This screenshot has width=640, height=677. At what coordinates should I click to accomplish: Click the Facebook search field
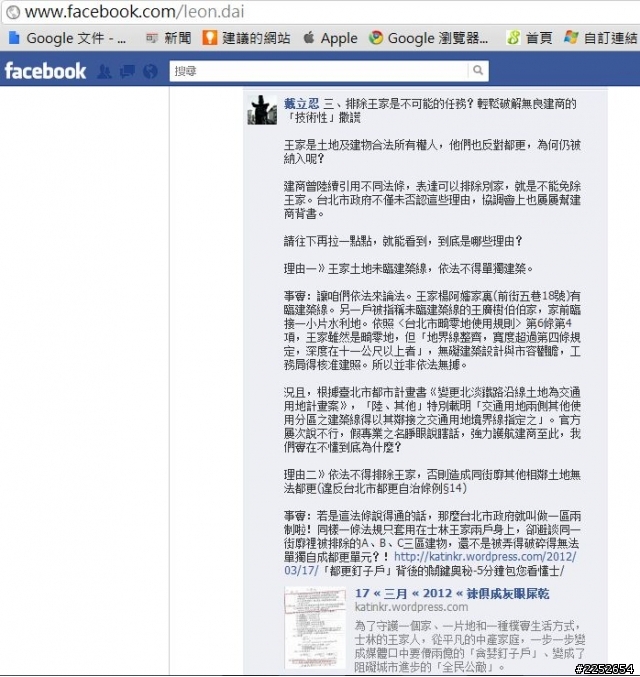(x=319, y=71)
